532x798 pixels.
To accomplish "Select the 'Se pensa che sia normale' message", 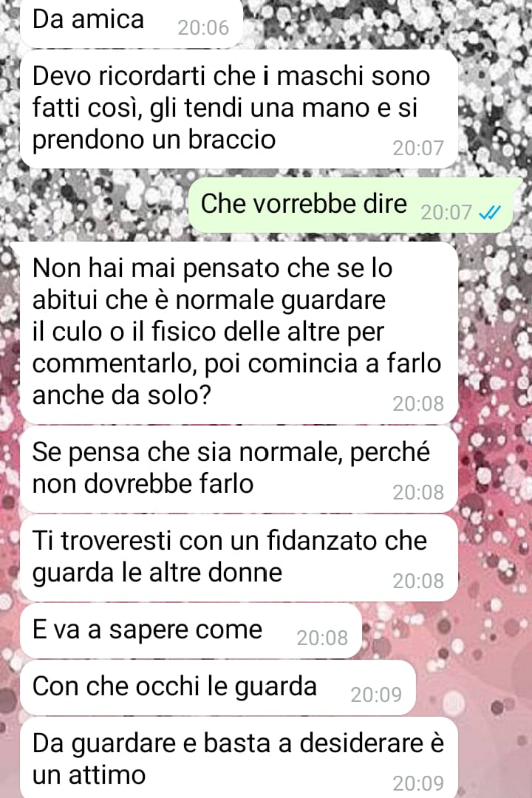I will pos(239,468).
